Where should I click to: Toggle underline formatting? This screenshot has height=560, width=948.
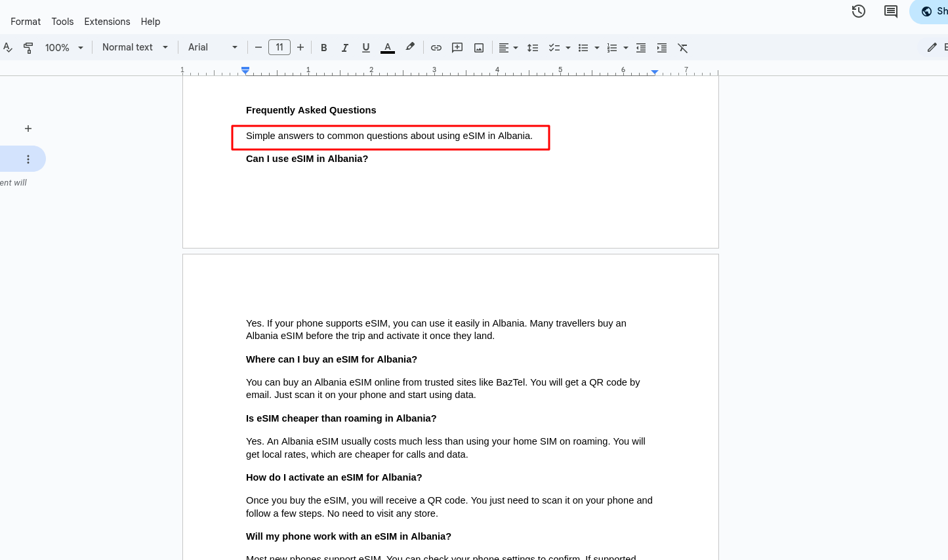click(x=366, y=48)
